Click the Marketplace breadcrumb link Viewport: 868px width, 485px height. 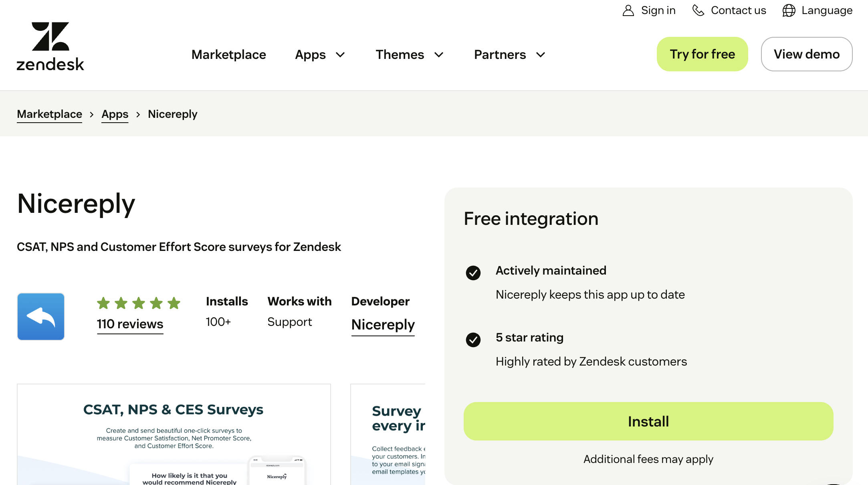49,114
